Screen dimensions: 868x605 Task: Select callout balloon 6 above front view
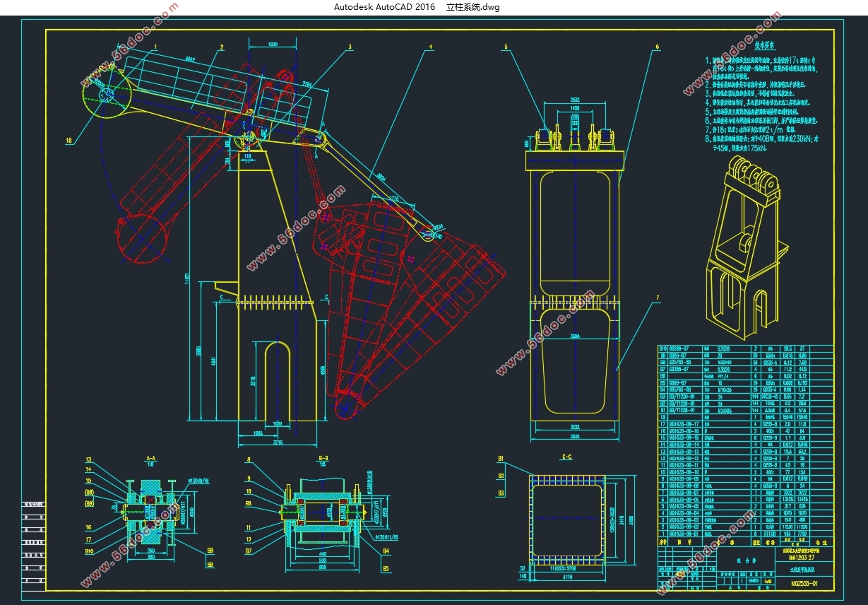[x=657, y=47]
